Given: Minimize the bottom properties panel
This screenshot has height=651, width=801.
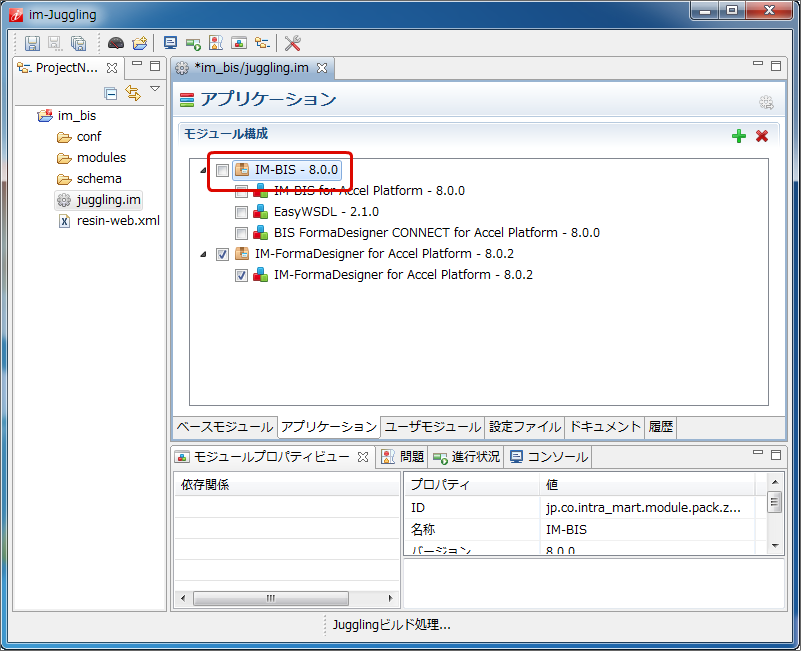Looking at the screenshot, I should (x=758, y=452).
